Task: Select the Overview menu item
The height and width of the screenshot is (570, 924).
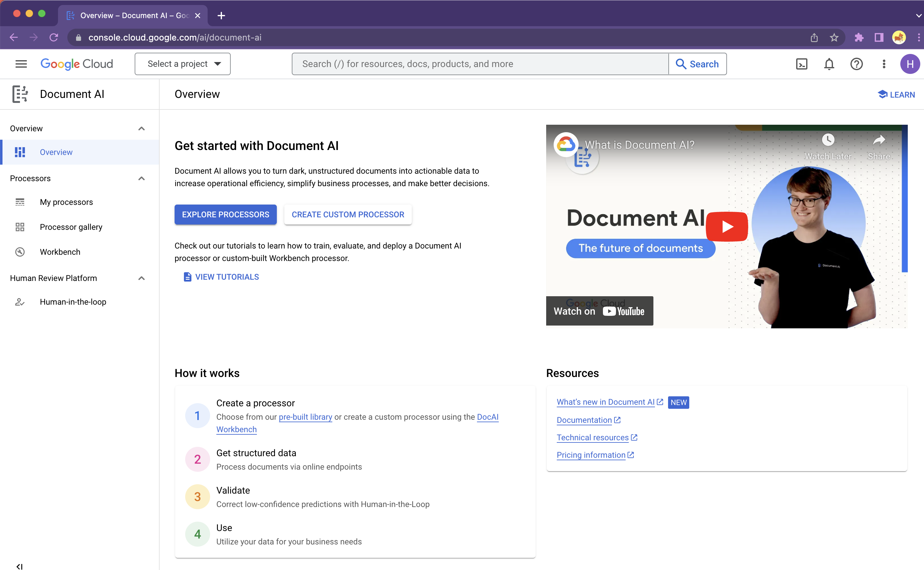Action: (56, 152)
